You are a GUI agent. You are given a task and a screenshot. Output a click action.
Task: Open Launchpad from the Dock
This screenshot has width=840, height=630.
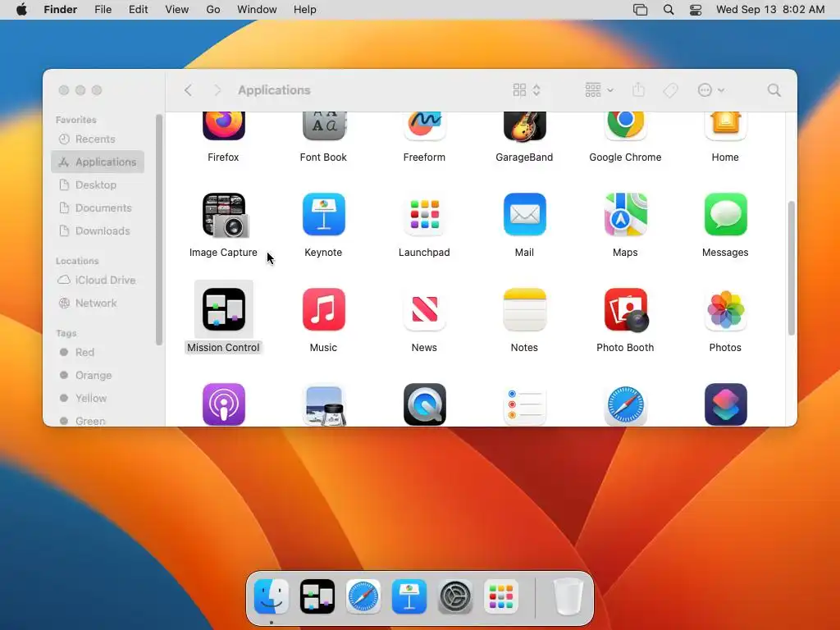[x=501, y=596]
